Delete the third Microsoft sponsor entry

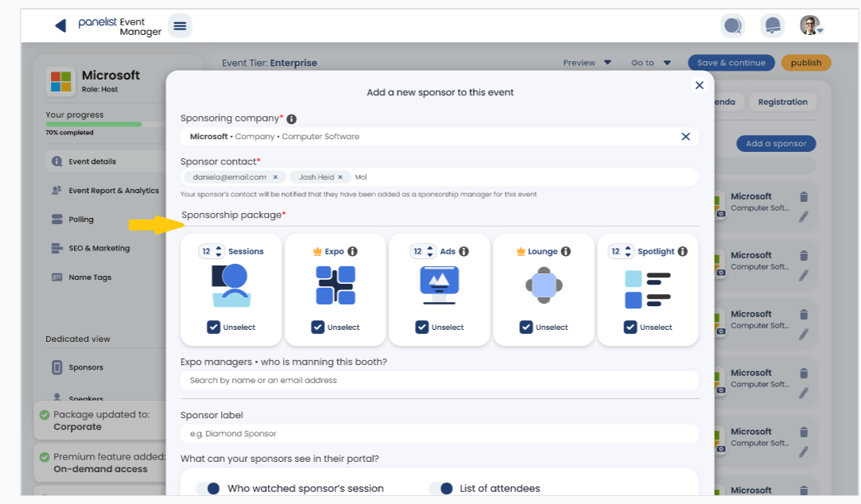pyautogui.click(x=804, y=315)
